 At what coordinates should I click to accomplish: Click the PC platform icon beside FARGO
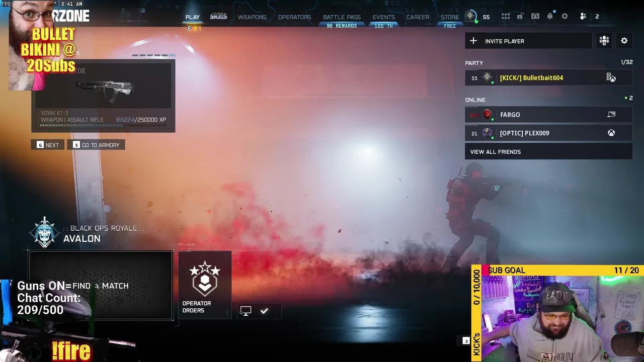611,115
